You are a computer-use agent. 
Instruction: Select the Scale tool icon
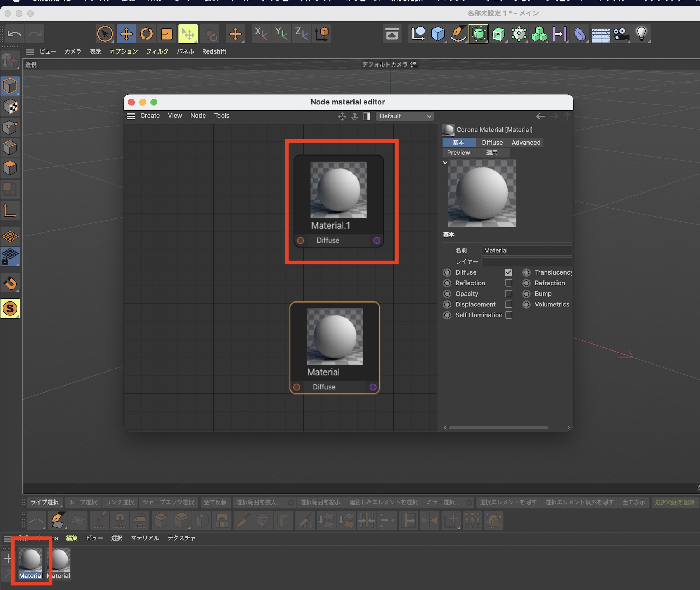click(x=167, y=34)
